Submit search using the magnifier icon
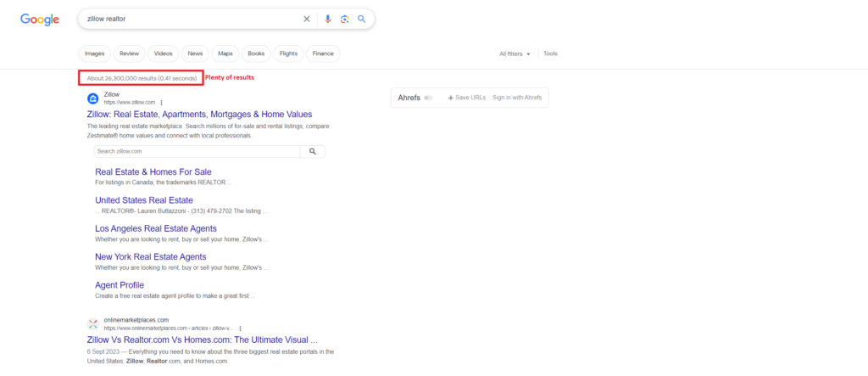The height and width of the screenshot is (376, 868). (x=361, y=19)
